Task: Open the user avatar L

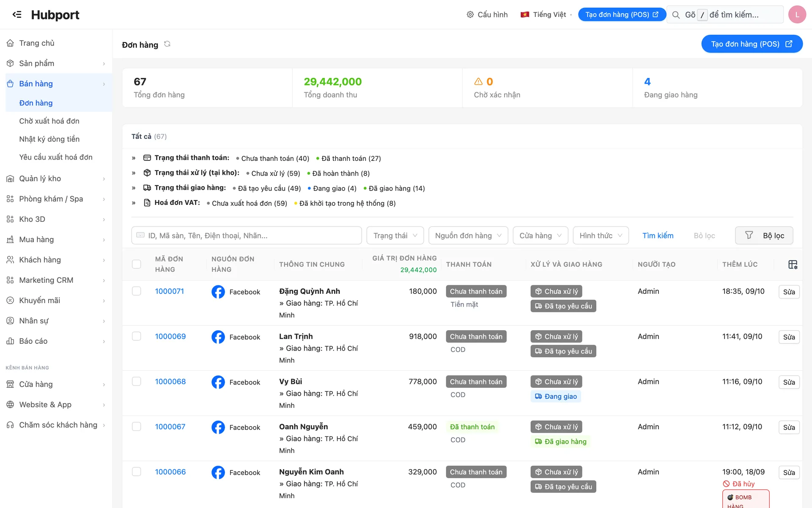Action: 797,14
